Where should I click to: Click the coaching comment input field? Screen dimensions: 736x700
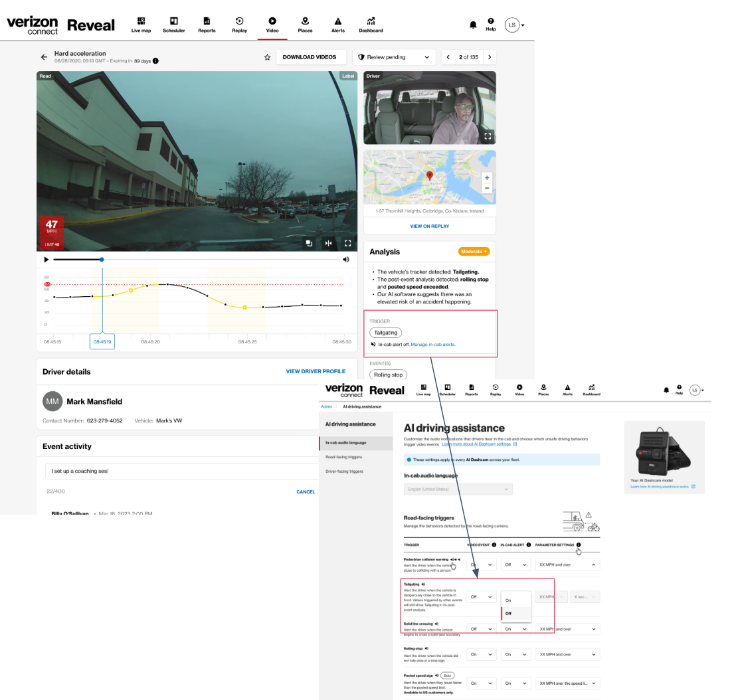(181, 471)
